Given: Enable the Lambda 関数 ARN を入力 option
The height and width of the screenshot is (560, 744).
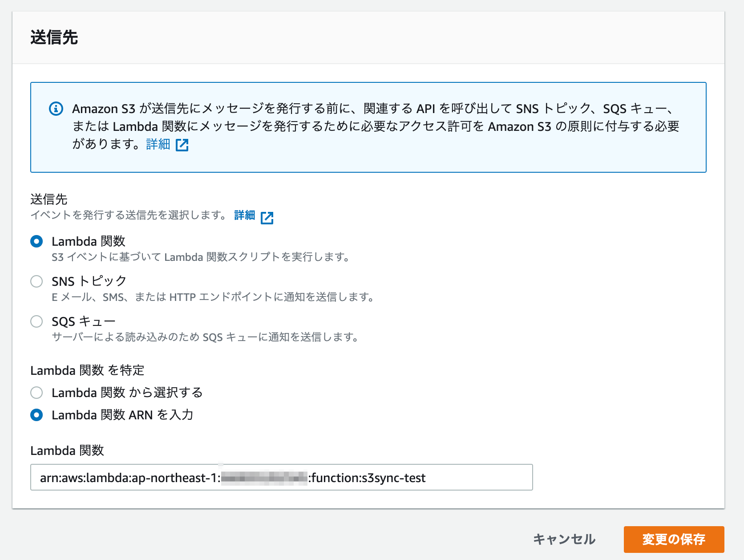Looking at the screenshot, I should click(x=36, y=415).
